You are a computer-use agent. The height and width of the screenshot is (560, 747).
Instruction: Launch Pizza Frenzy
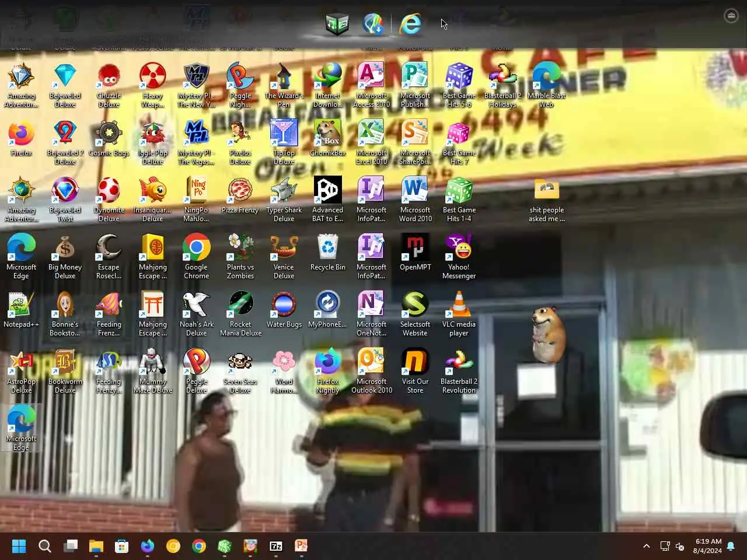(x=240, y=196)
